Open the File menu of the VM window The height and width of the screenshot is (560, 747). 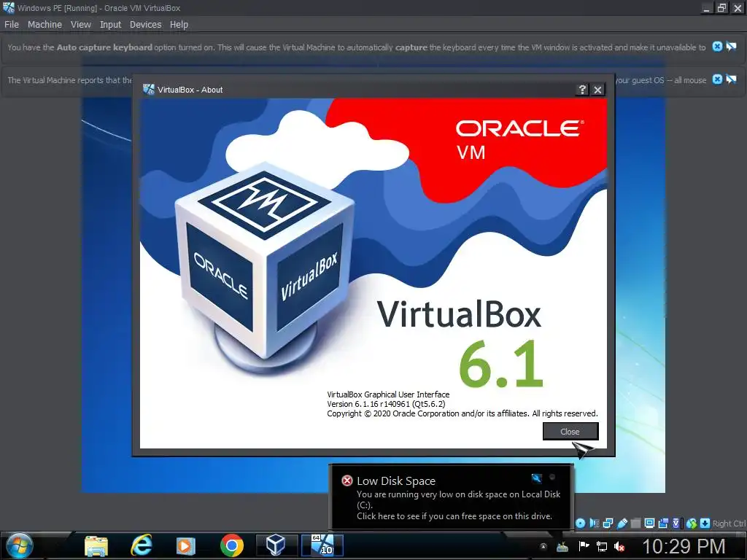click(x=12, y=24)
